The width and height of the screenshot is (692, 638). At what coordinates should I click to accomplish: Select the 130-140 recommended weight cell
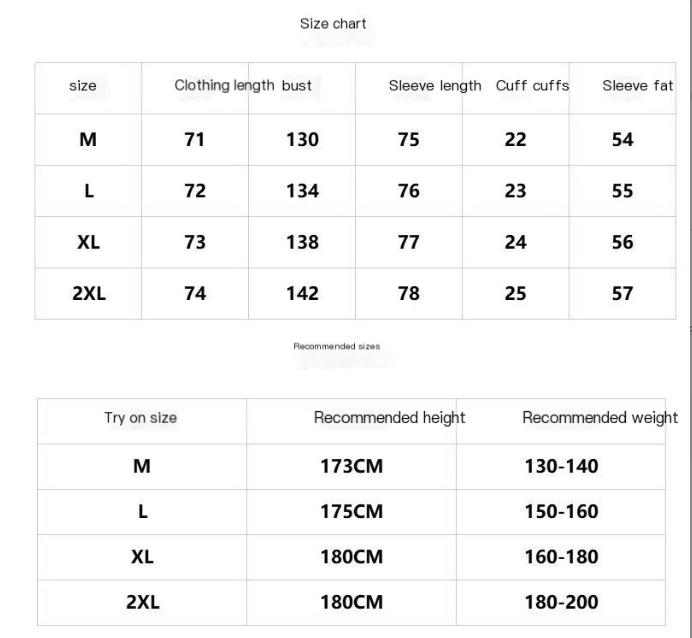pos(561,467)
